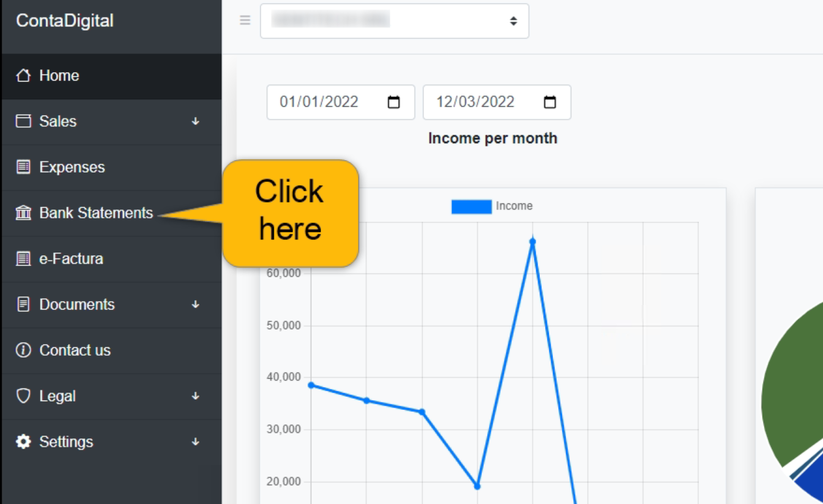Expand the Sales submenu arrow

[x=195, y=122]
